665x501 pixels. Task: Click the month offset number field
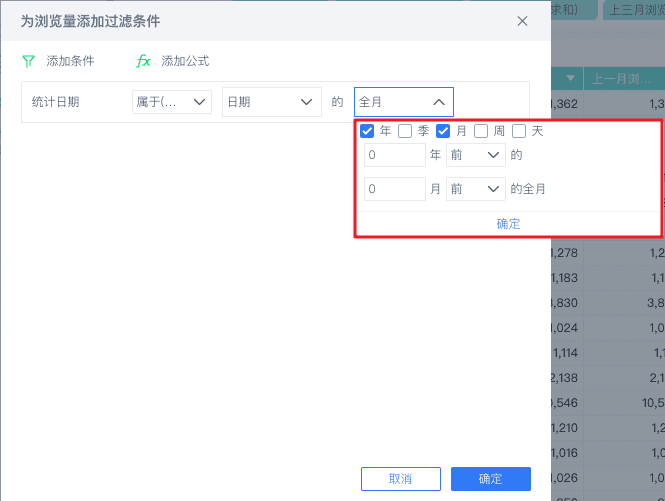395,189
